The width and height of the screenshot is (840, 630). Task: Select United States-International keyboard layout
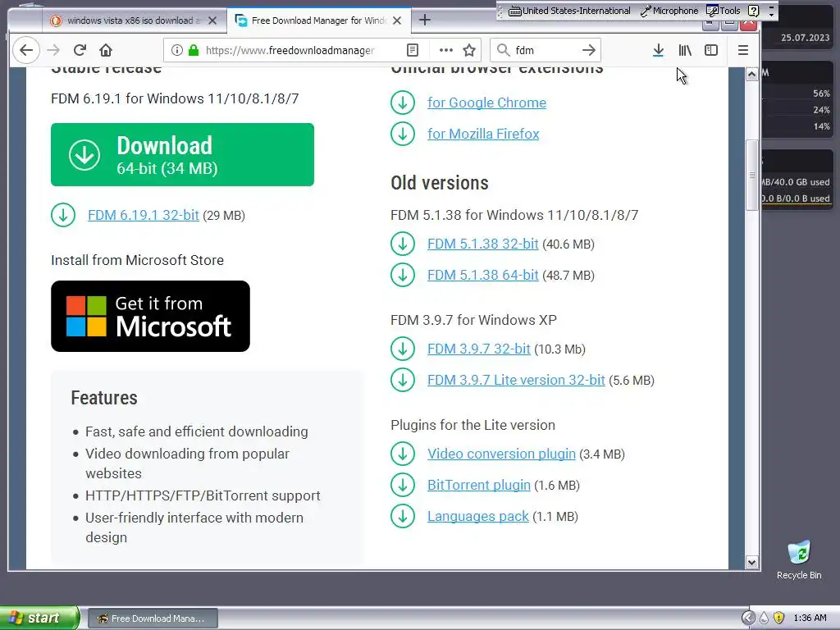tap(569, 11)
